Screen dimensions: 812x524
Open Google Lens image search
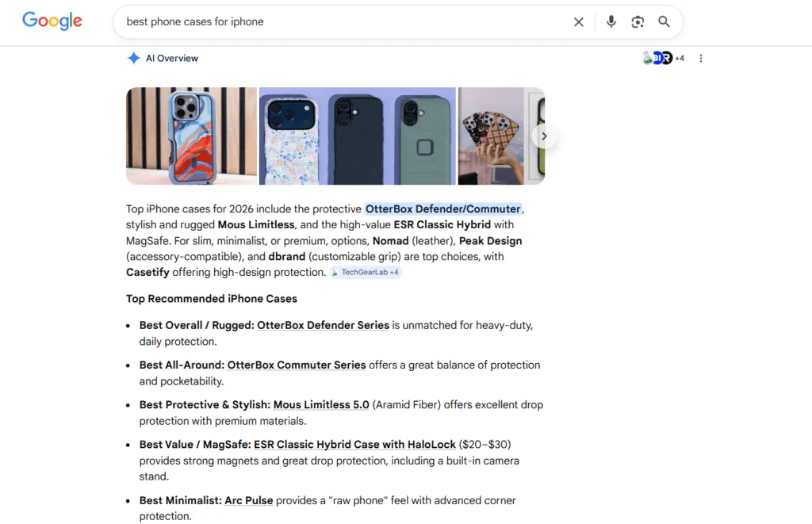[x=638, y=21]
